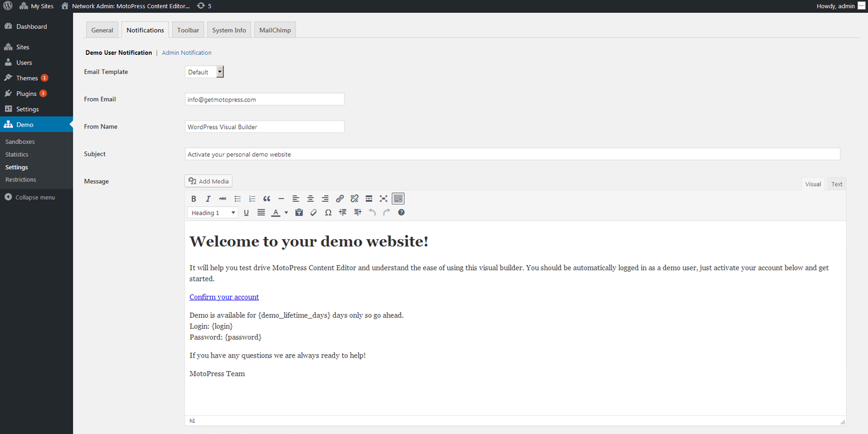Apply italic formatting in the editor

pyautogui.click(x=208, y=199)
